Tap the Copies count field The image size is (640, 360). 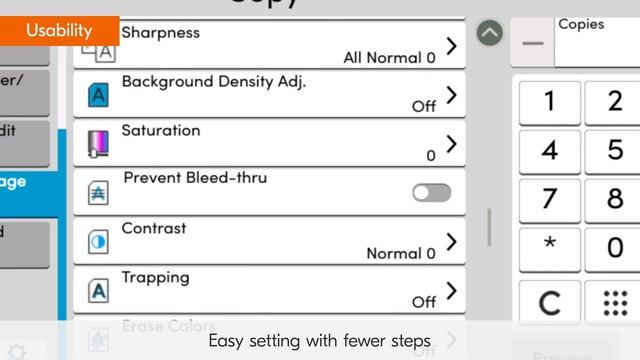(x=597, y=42)
